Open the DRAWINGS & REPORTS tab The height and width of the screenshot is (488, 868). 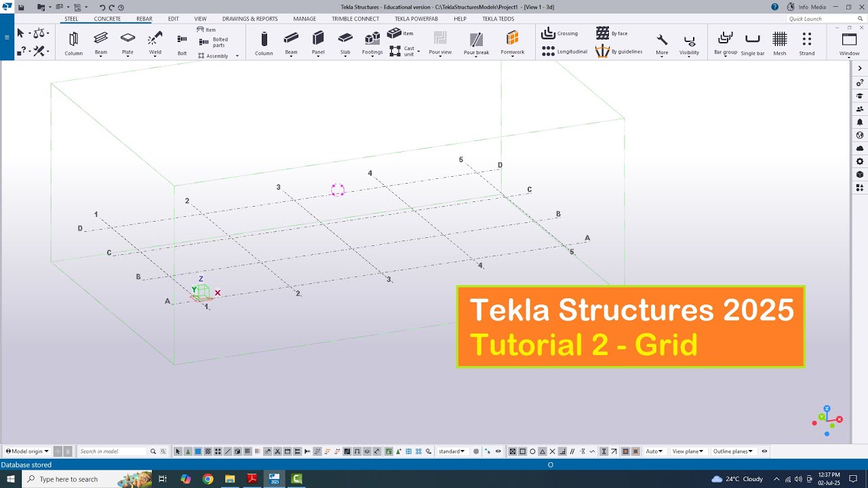(x=250, y=19)
